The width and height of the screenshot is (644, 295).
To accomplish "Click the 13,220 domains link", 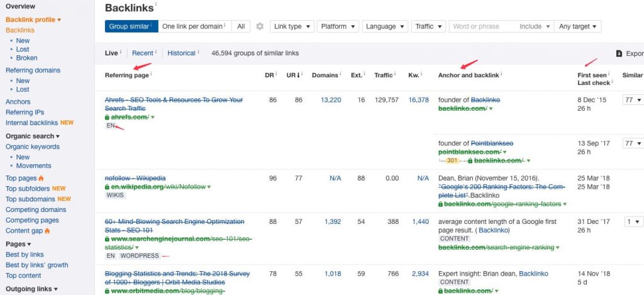I will [331, 100].
